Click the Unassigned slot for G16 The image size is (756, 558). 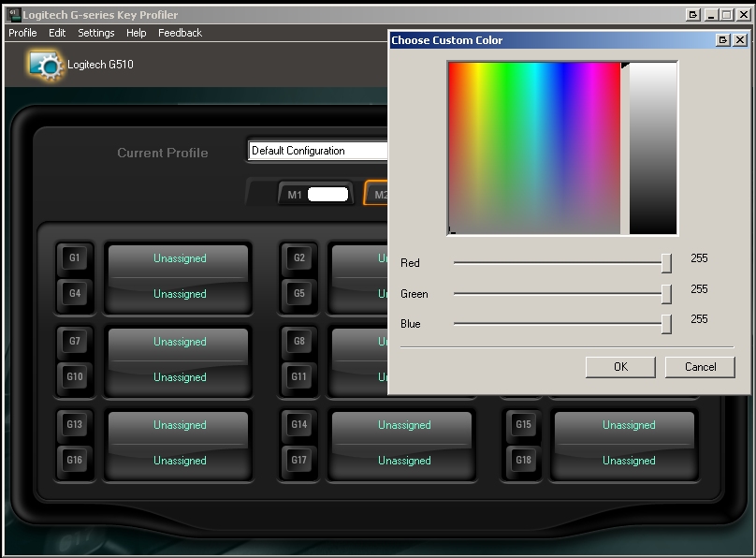180,461
